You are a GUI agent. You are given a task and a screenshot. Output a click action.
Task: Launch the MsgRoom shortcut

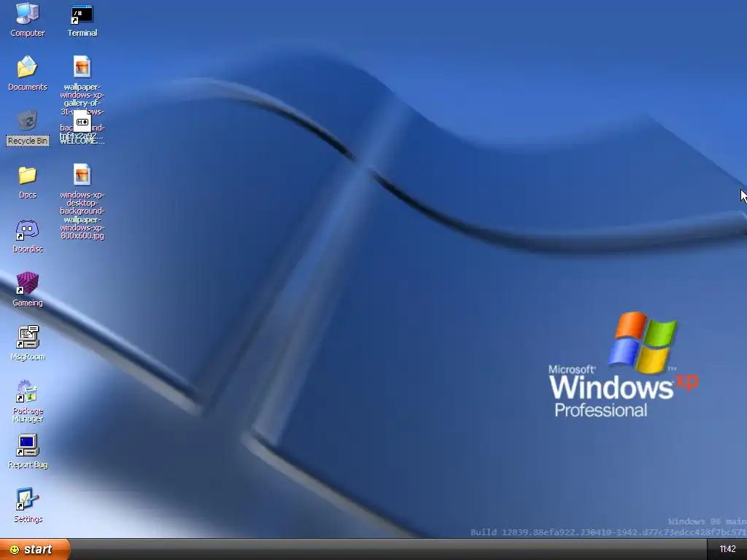click(27, 343)
